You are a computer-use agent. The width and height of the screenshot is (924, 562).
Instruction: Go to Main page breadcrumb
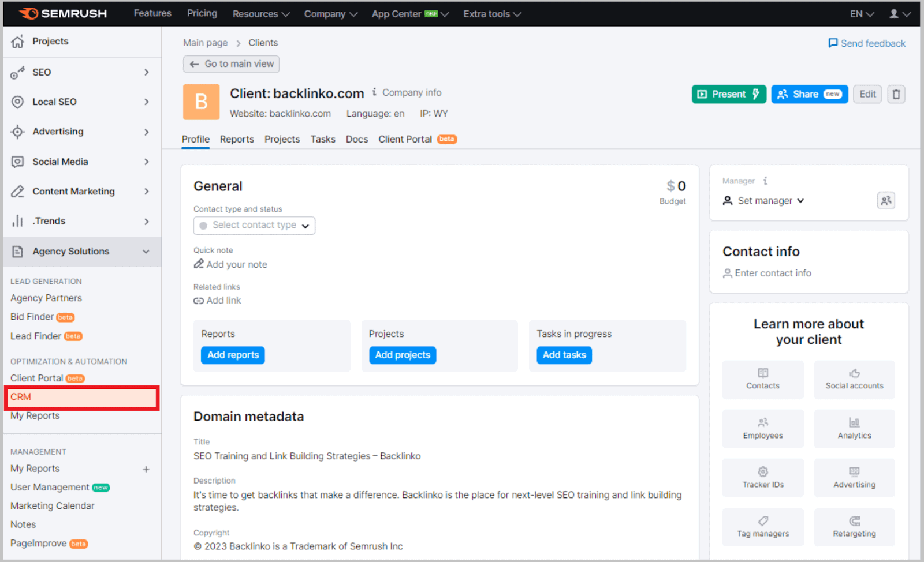(205, 43)
